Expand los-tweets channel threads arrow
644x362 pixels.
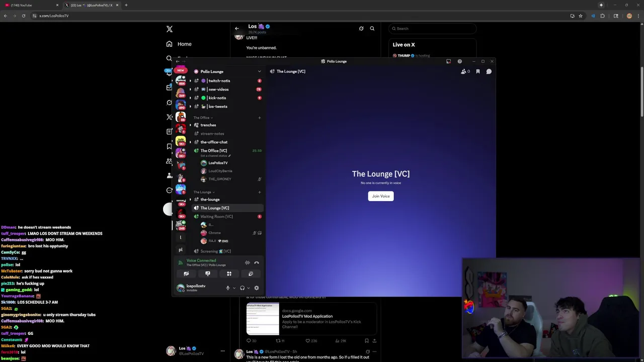[x=190, y=107]
